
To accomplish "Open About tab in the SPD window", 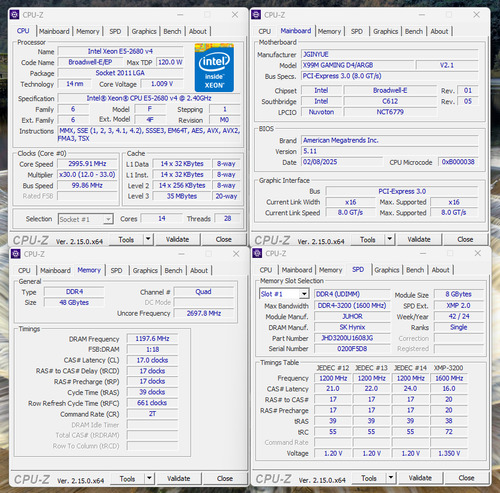I will click(441, 270).
